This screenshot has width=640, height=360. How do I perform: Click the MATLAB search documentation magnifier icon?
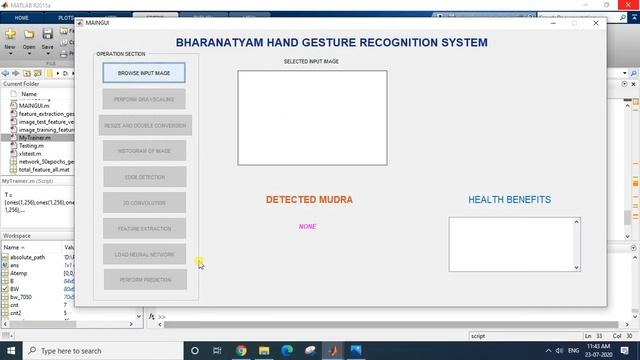click(622, 18)
